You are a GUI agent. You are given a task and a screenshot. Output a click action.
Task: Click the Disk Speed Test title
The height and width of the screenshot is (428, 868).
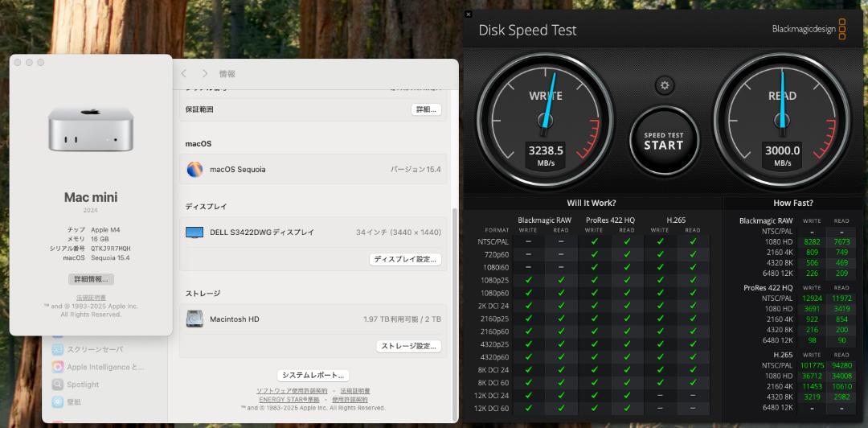click(x=527, y=30)
